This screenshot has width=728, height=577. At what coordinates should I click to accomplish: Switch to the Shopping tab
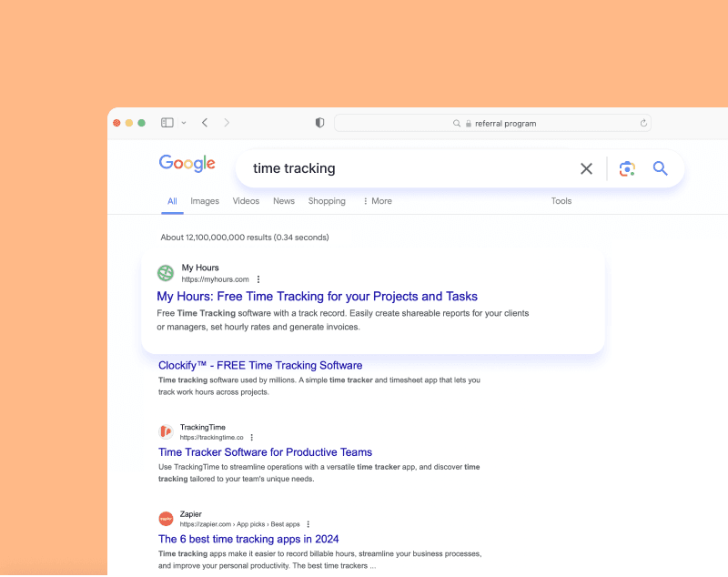[327, 201]
